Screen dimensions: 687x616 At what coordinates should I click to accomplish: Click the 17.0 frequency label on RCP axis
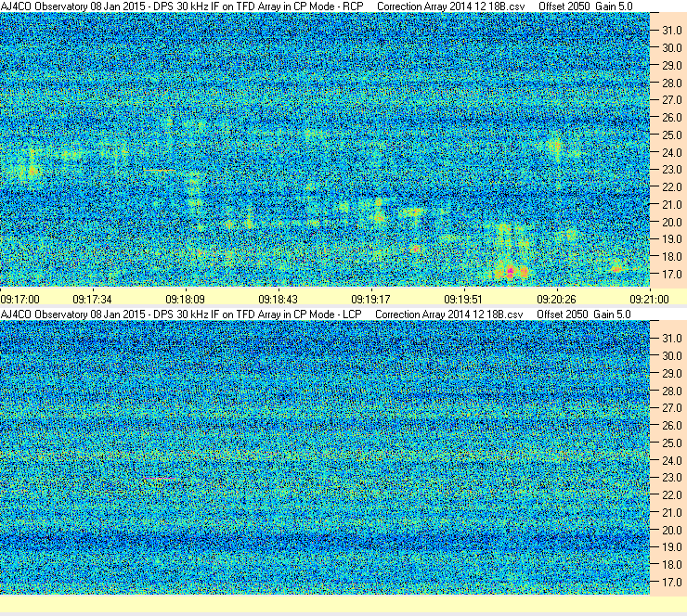coord(672,275)
